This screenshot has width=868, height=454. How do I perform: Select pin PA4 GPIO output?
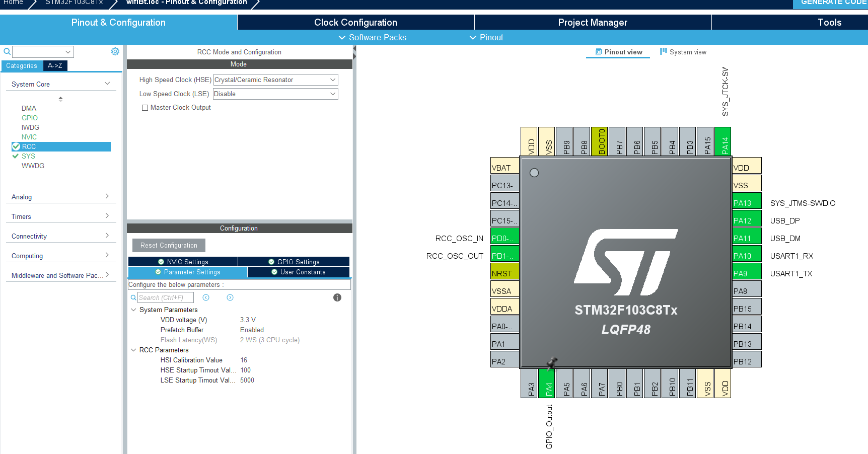click(546, 383)
